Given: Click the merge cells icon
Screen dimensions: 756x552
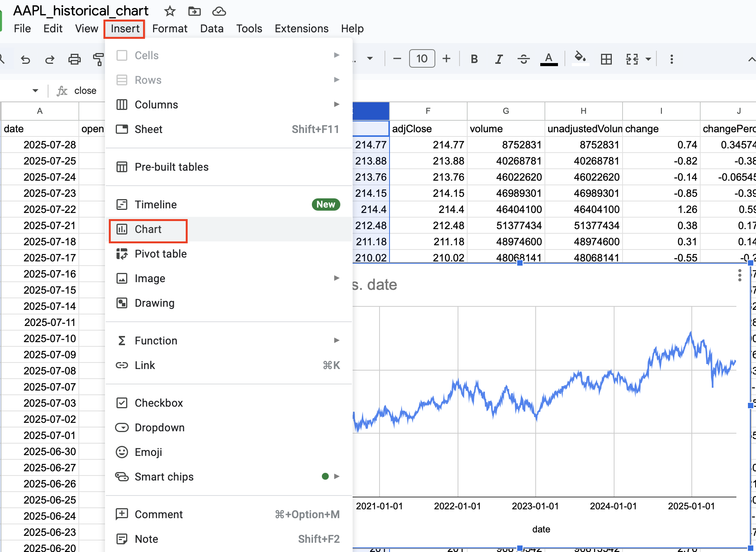Looking at the screenshot, I should pos(632,59).
